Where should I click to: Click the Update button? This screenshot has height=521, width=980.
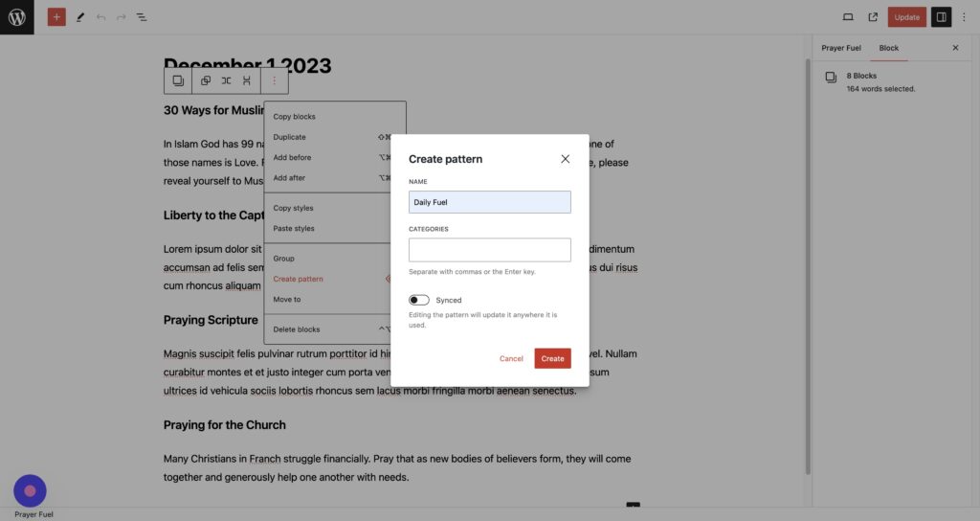(906, 17)
